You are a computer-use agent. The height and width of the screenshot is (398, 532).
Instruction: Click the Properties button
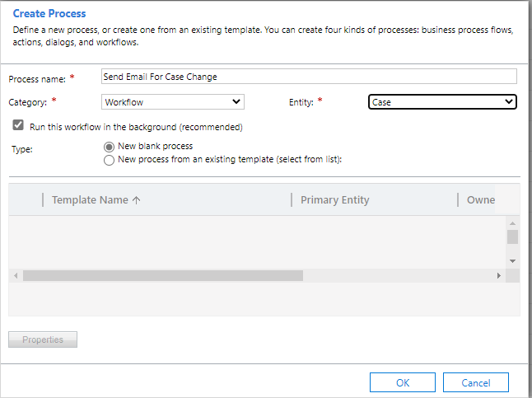click(x=43, y=339)
